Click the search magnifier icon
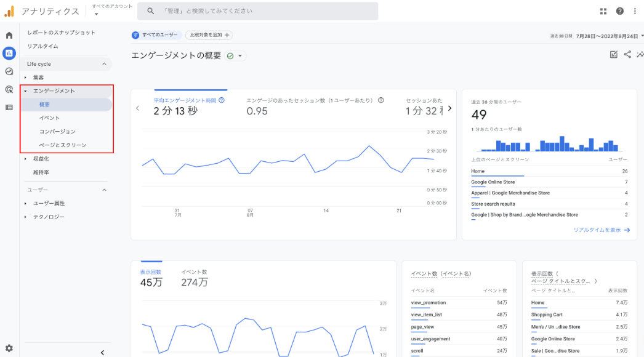644x357 pixels. coord(150,11)
